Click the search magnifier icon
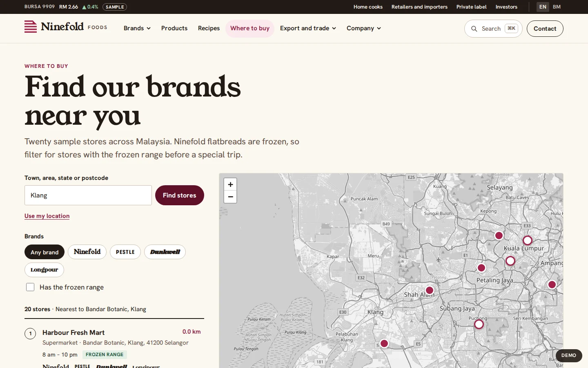The width and height of the screenshot is (588, 368). [x=474, y=29]
